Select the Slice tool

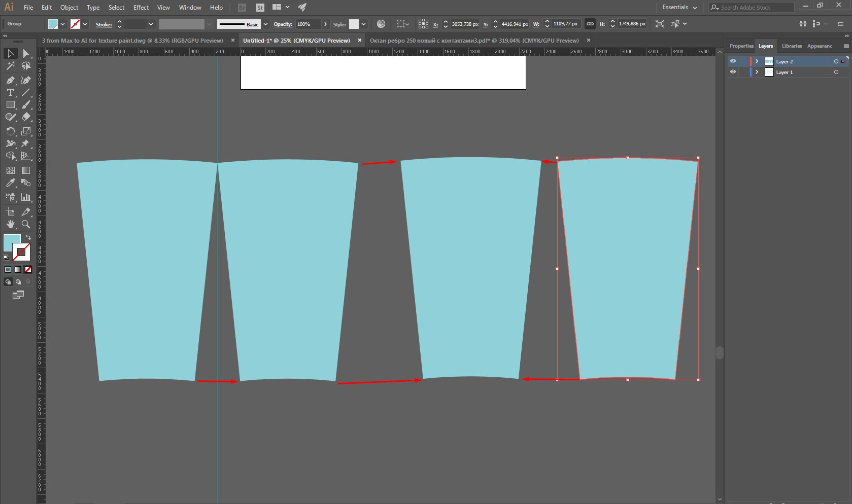[26, 212]
